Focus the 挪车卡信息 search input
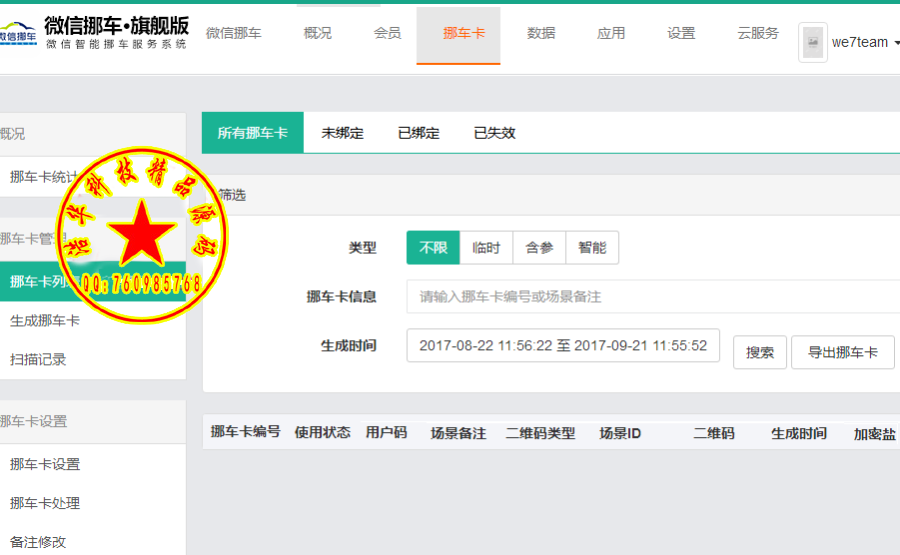Screen dimensions: 900x555 (653, 297)
